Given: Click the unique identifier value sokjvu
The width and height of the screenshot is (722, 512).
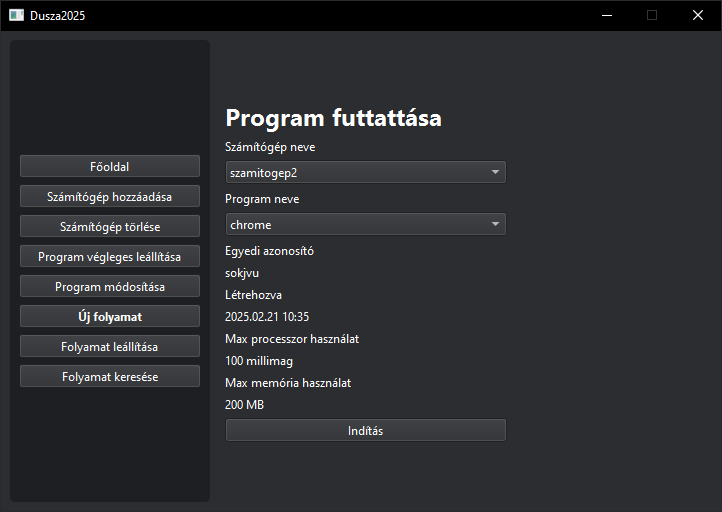Looking at the screenshot, I should coord(242,272).
